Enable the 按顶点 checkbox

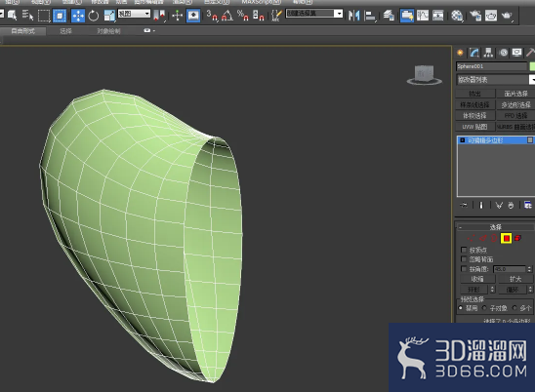point(464,250)
